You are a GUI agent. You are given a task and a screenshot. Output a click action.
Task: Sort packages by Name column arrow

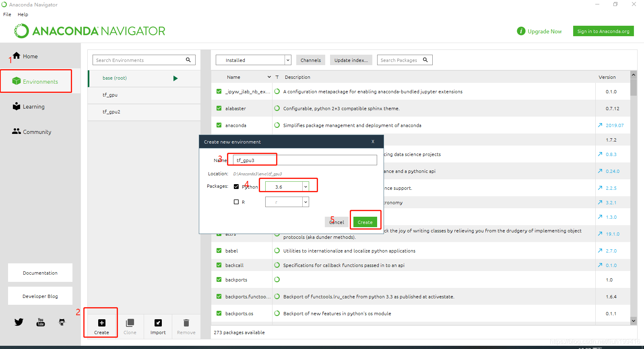[269, 77]
